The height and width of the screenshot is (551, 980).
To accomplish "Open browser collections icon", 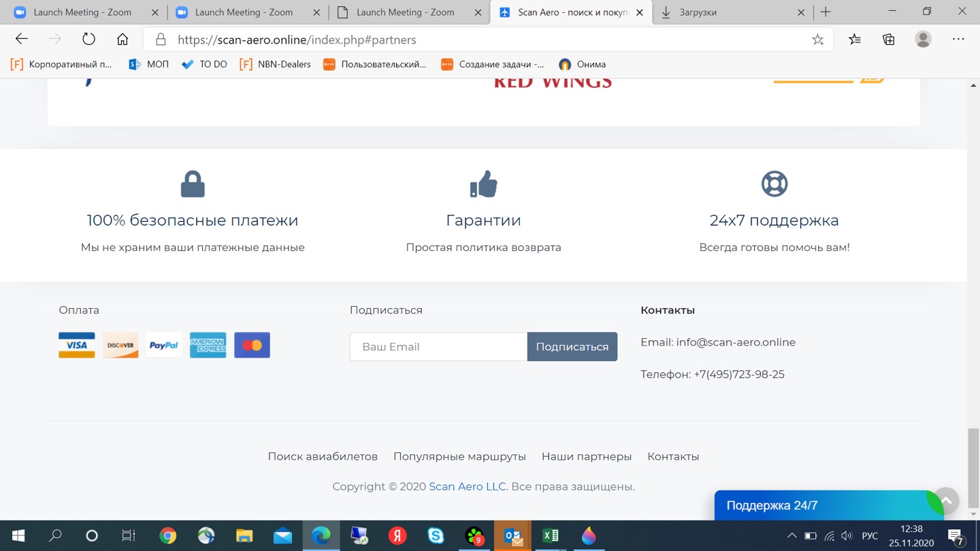I will coord(888,39).
